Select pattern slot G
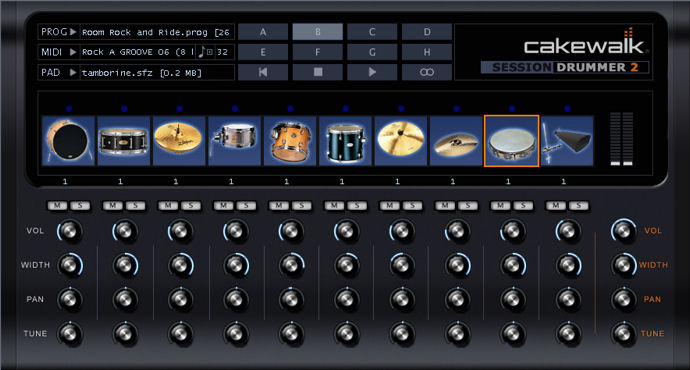The image size is (690, 370). click(x=372, y=52)
